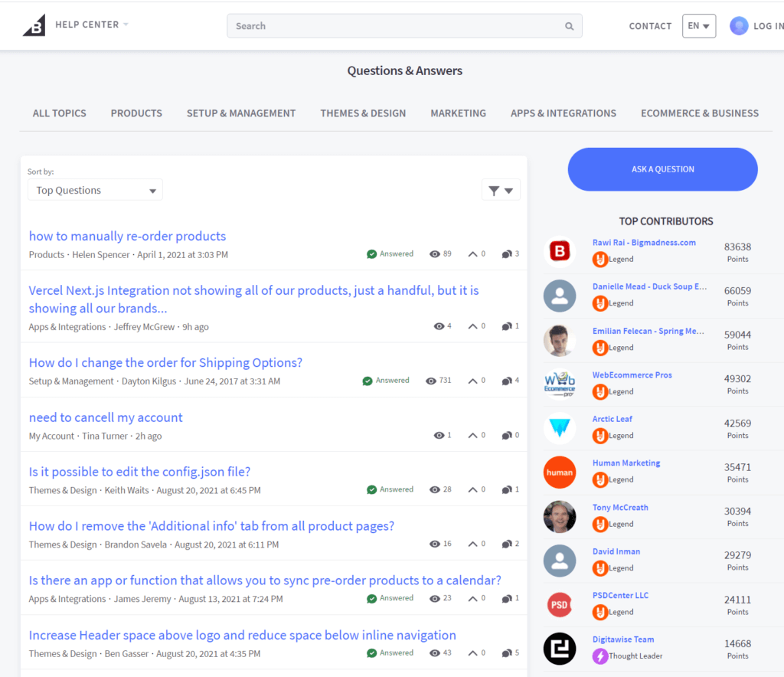Click comments icon on Additional info tab question
This screenshot has height=677, width=784.
click(x=507, y=544)
